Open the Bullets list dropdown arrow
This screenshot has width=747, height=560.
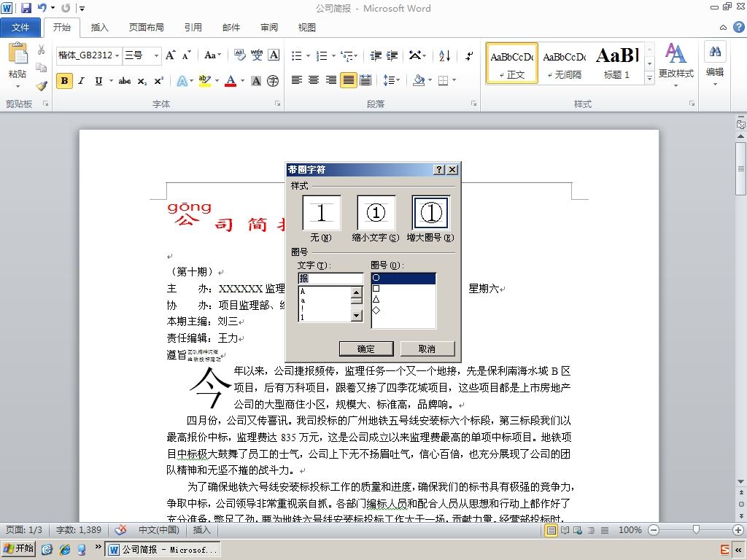[308, 55]
